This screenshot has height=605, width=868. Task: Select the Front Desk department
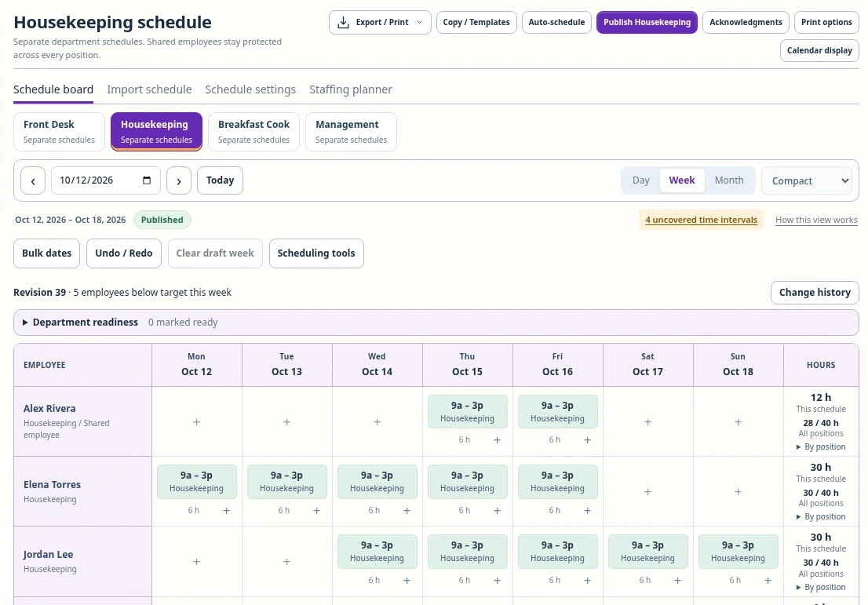tap(59, 132)
